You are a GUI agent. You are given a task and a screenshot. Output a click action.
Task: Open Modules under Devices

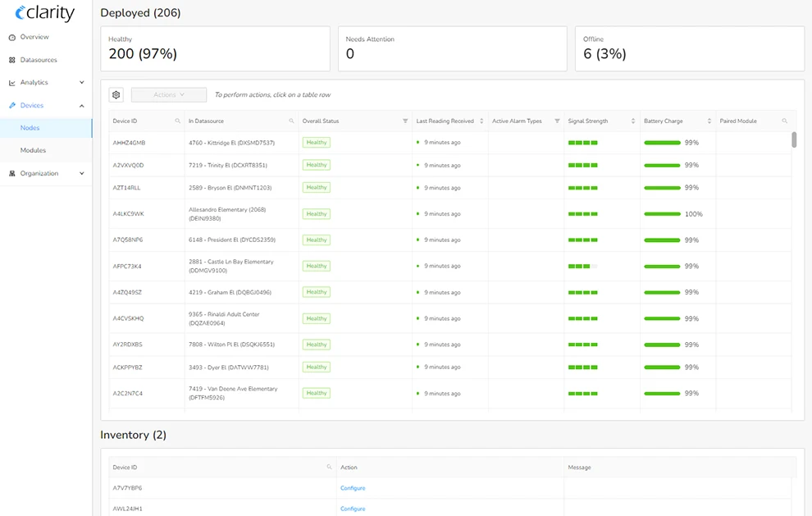point(33,151)
